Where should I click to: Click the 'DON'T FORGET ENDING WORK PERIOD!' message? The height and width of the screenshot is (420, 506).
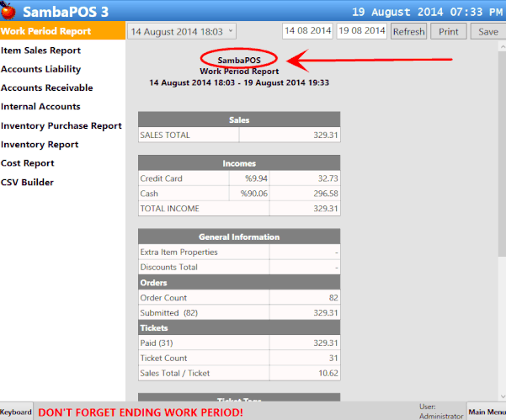[x=141, y=412]
